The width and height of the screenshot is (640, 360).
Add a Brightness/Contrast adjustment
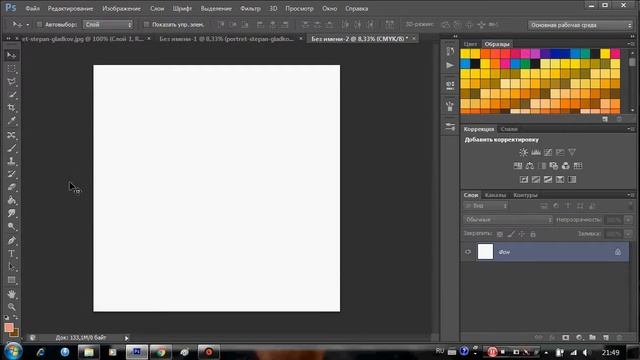pos(523,152)
